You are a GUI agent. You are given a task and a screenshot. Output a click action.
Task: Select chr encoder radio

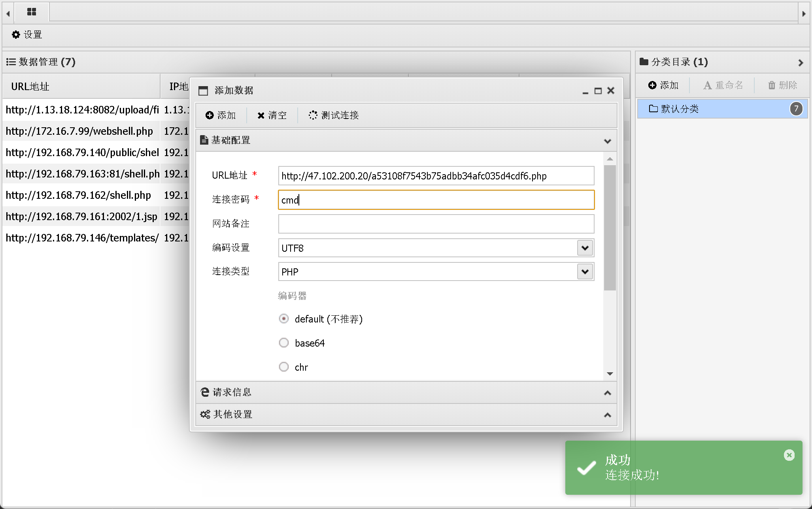(283, 367)
